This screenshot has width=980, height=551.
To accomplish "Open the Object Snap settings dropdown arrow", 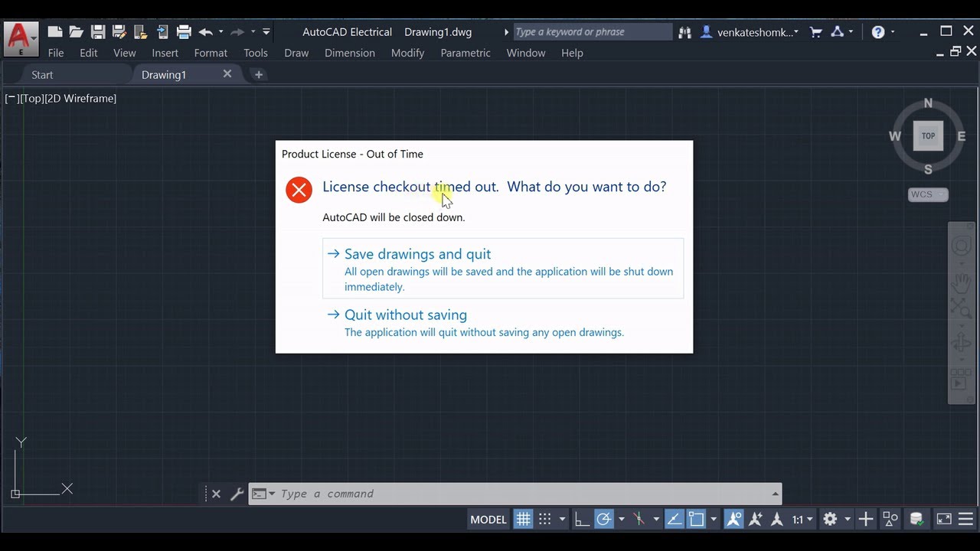I will point(714,520).
